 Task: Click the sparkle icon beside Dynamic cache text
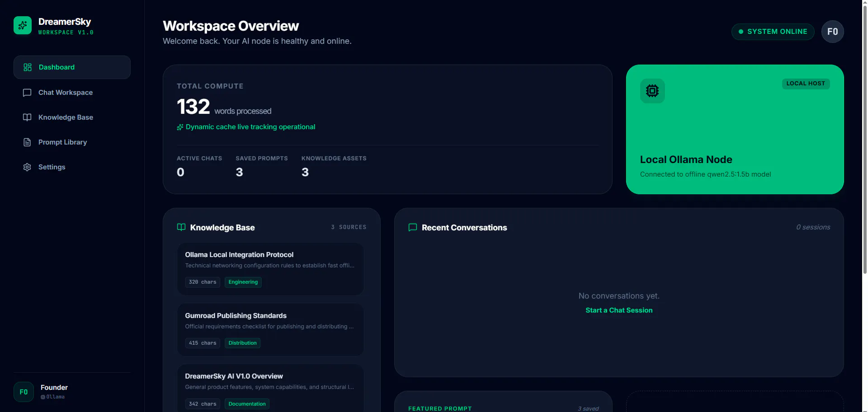180,127
